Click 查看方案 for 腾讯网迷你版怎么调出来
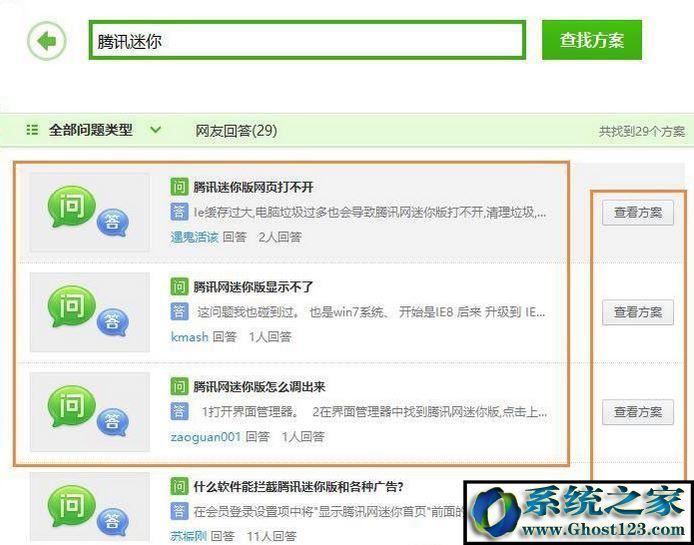The image size is (694, 545). (x=638, y=412)
